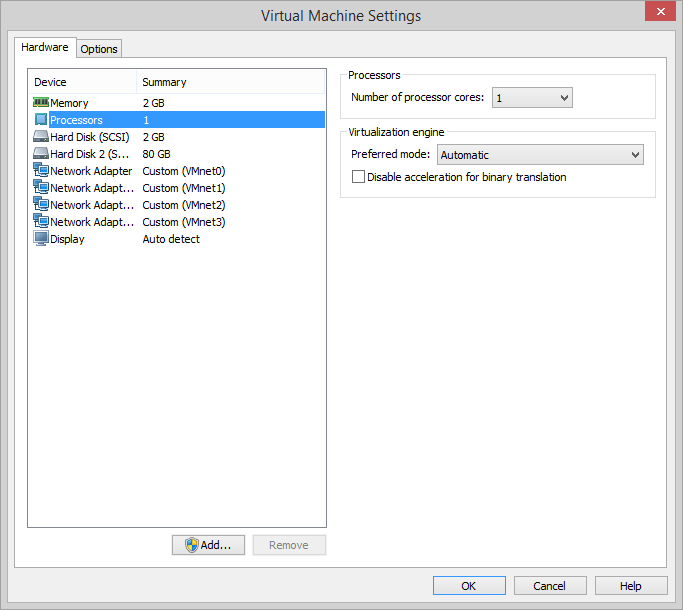Screen dimensions: 683x610
Task: Switch to the Options tab
Action: click(99, 49)
